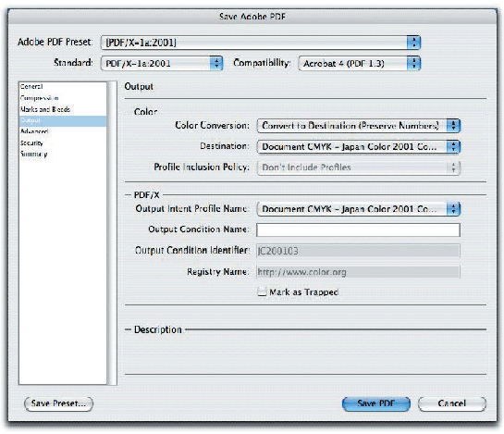Open Output Intent Profile Name dropdown

[359, 209]
